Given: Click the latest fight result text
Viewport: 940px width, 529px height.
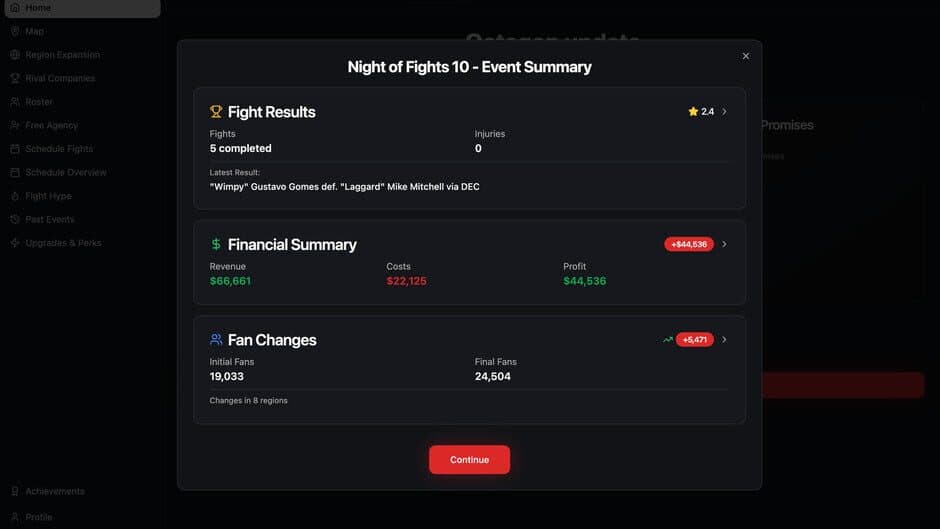Looking at the screenshot, I should [x=344, y=187].
